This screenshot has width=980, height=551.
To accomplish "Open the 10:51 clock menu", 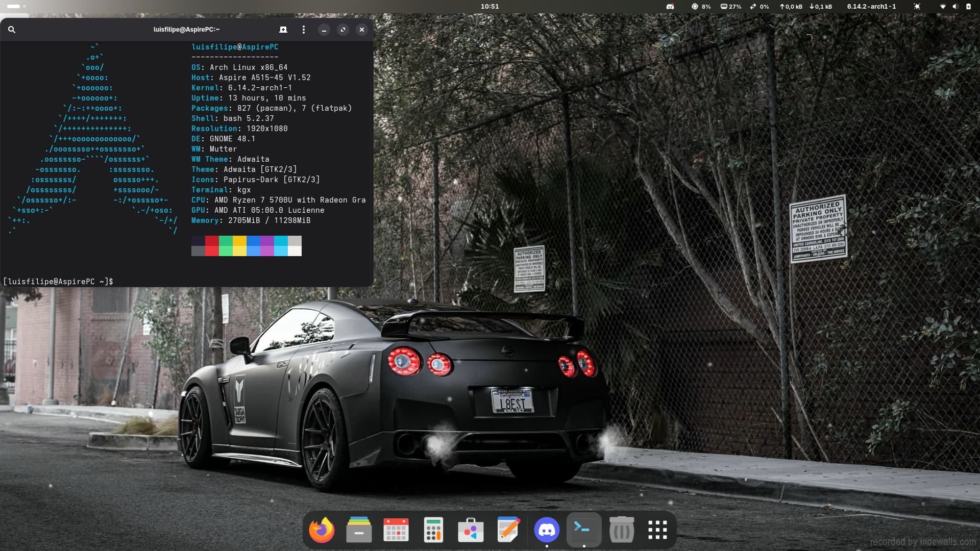I will pos(489,7).
